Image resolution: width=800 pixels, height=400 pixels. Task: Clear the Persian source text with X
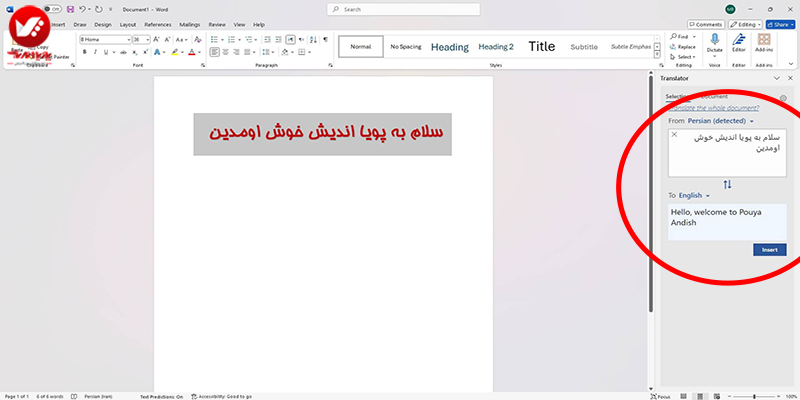pyautogui.click(x=674, y=134)
